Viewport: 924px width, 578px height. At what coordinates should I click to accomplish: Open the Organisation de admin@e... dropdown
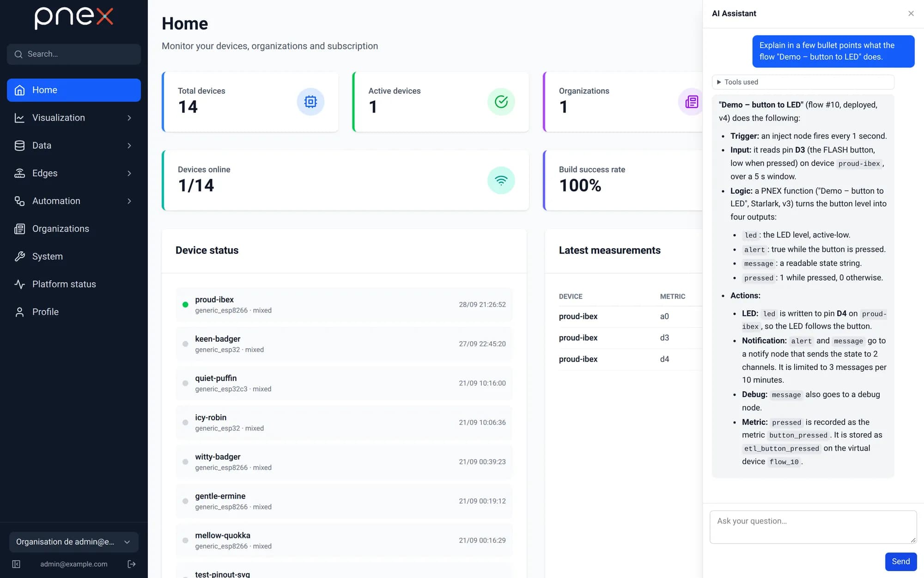coord(74,542)
